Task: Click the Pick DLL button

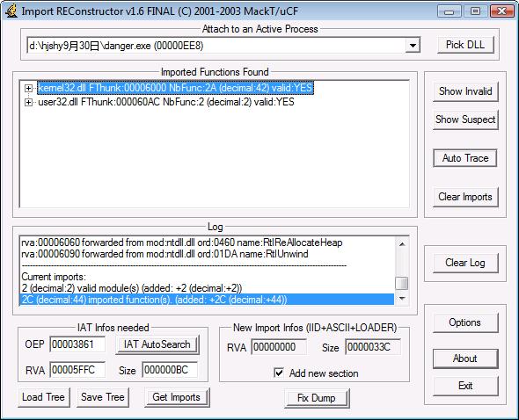Action: (465, 45)
